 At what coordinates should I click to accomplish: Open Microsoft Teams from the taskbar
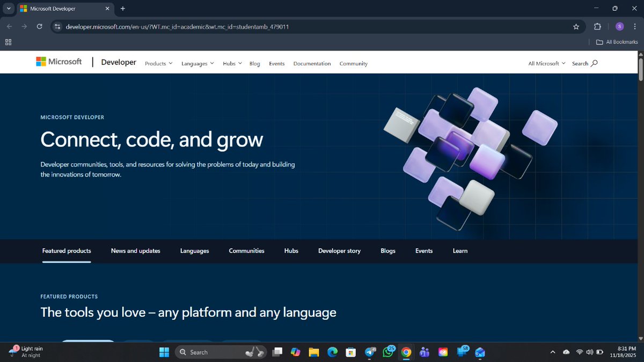424,352
